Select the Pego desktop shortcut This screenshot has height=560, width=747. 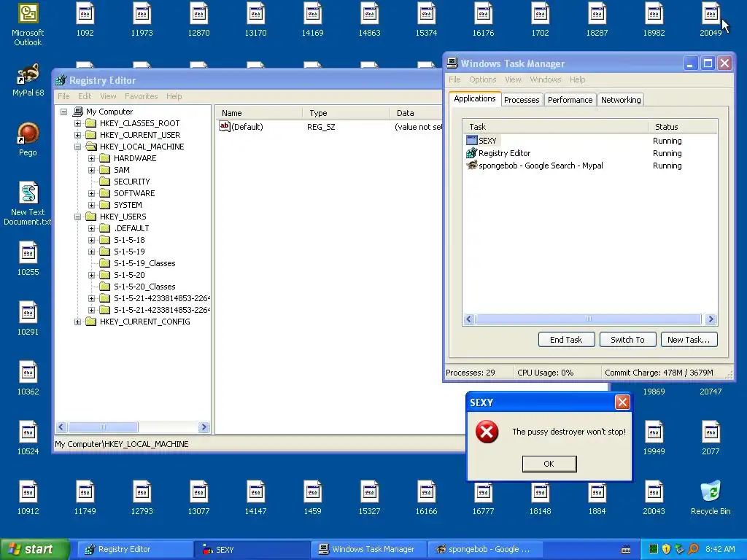click(28, 139)
